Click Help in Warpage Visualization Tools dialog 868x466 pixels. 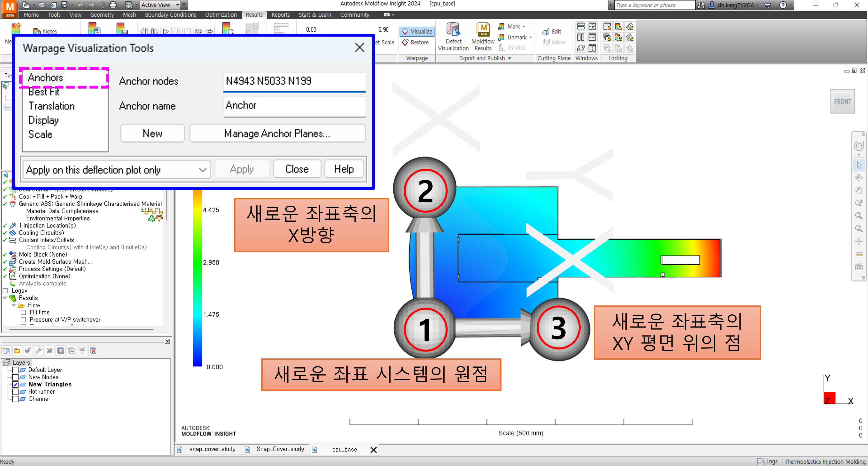[344, 169]
